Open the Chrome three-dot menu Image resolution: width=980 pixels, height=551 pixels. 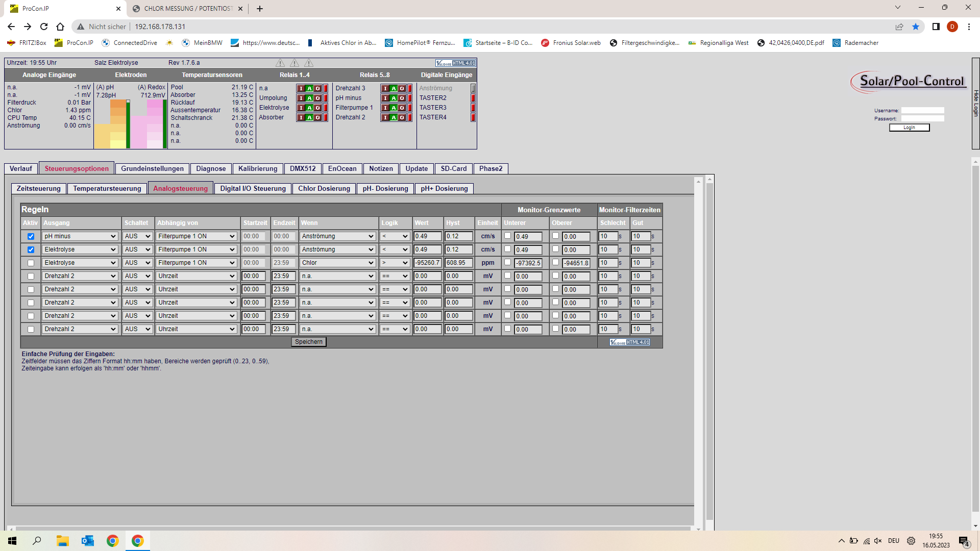point(969,27)
